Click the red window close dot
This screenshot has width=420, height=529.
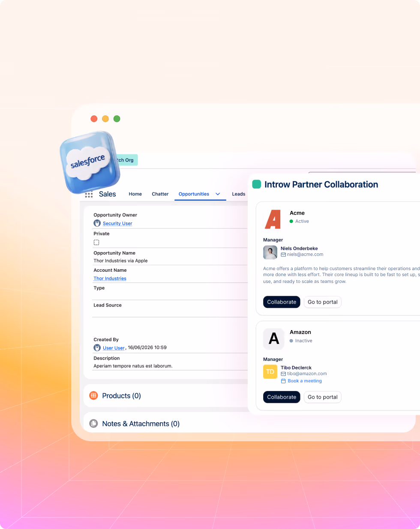[94, 119]
